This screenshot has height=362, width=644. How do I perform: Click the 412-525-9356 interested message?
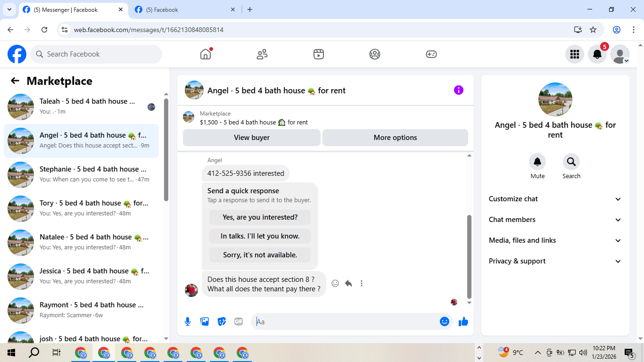click(246, 173)
